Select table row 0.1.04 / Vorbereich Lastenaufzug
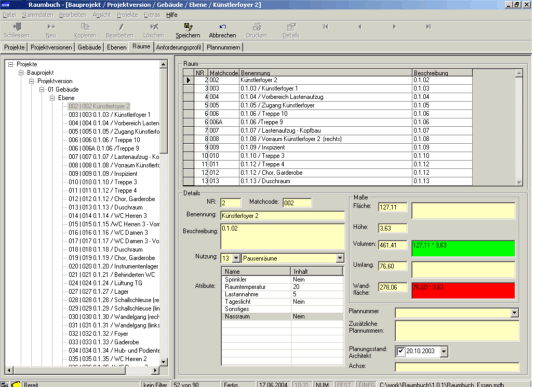 327,97
